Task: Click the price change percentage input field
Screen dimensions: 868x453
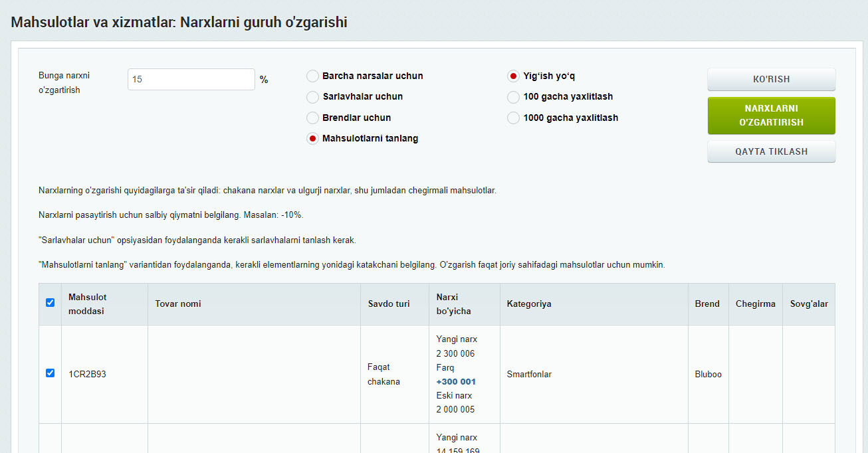Action: (191, 79)
